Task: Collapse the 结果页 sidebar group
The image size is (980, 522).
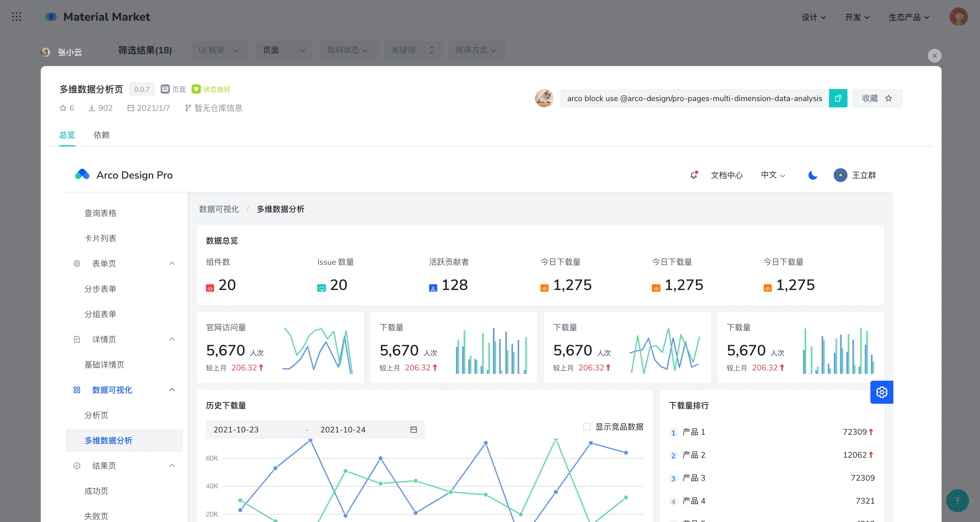Action: click(172, 466)
